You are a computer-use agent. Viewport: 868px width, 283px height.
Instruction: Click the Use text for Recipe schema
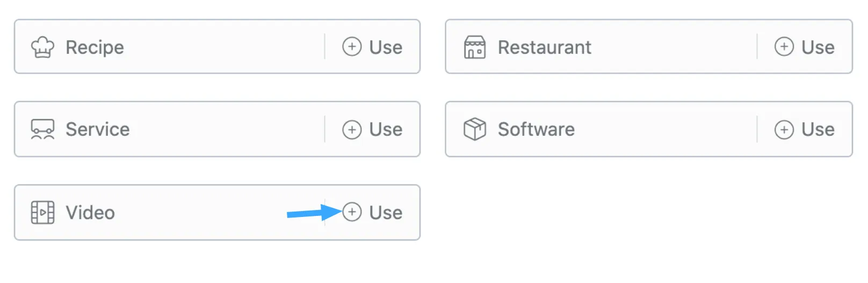(386, 47)
